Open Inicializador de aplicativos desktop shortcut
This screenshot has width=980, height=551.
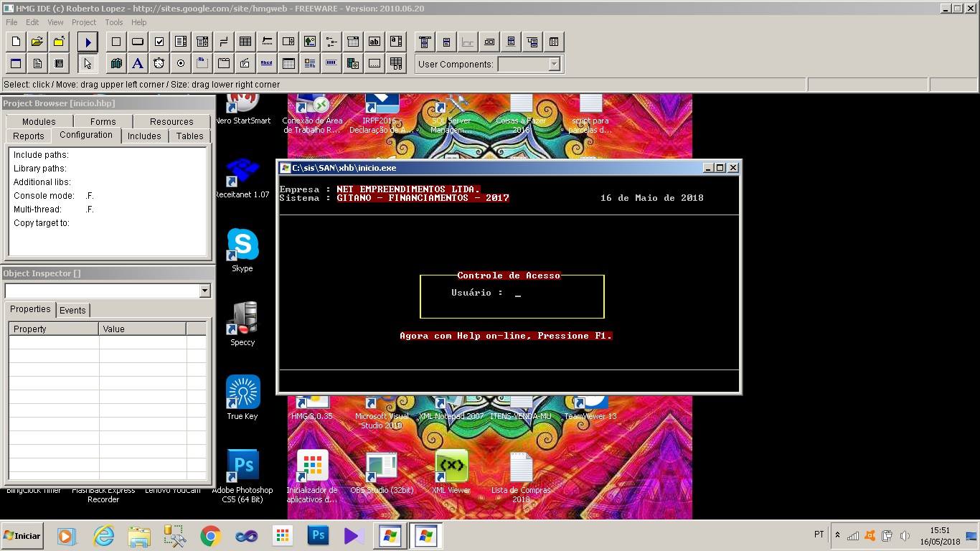pos(312,476)
